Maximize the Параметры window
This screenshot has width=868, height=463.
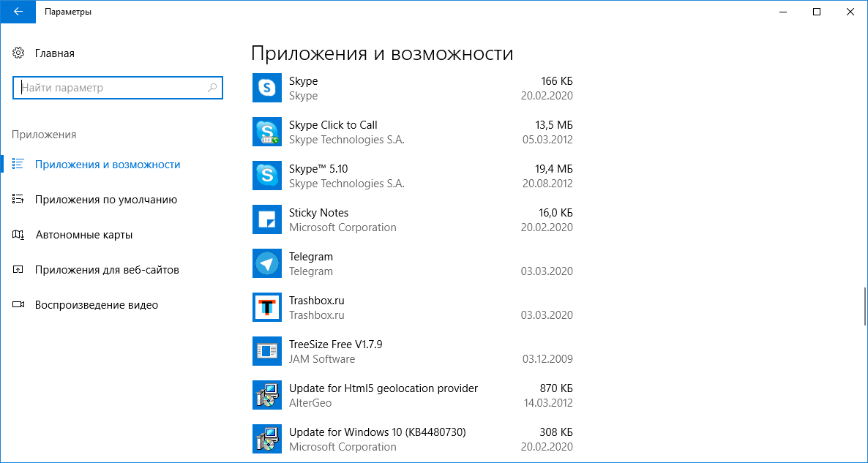tap(817, 12)
